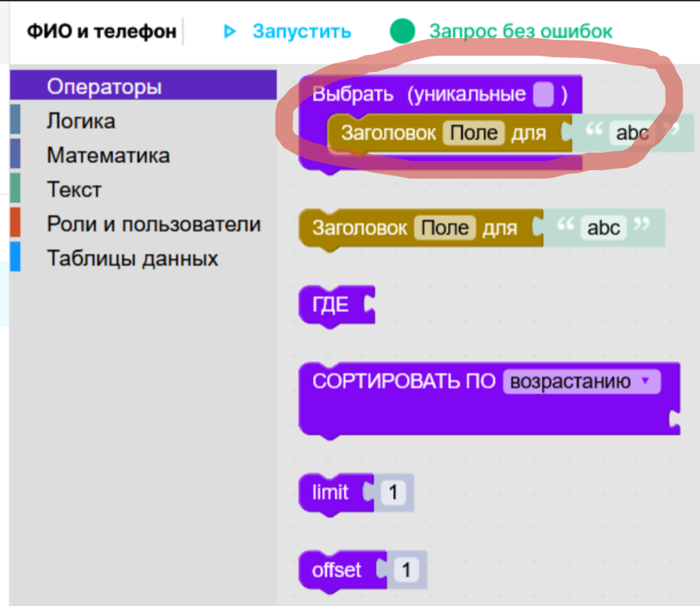The image size is (700, 606).
Task: Open the Текст category
Action: 74,189
